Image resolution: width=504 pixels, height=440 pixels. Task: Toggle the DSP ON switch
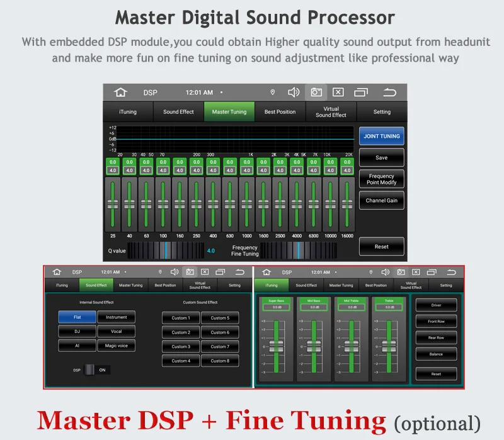coord(97,370)
